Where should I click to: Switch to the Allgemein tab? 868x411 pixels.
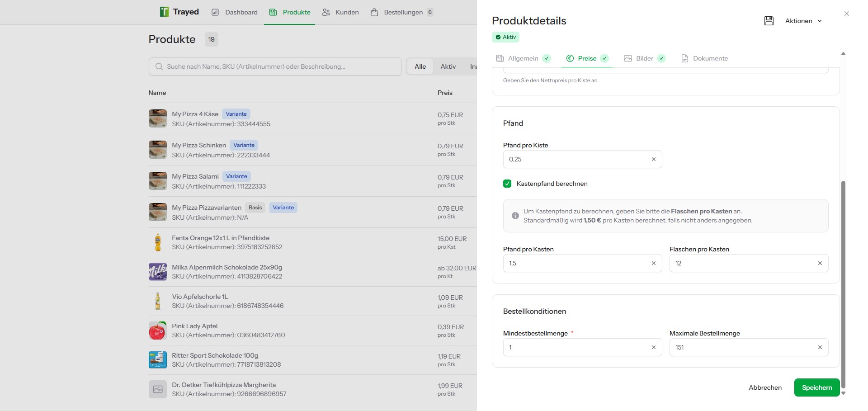coord(524,58)
